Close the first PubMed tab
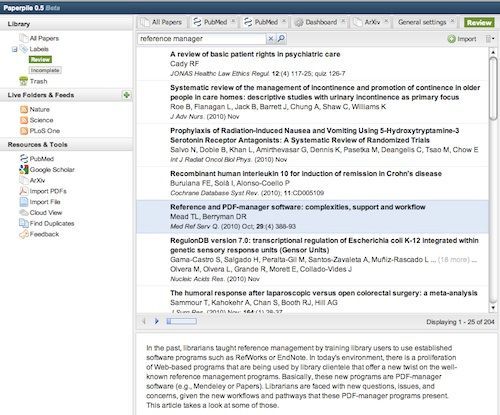Image resolution: width=500 pixels, height=415 pixels. tap(233, 21)
